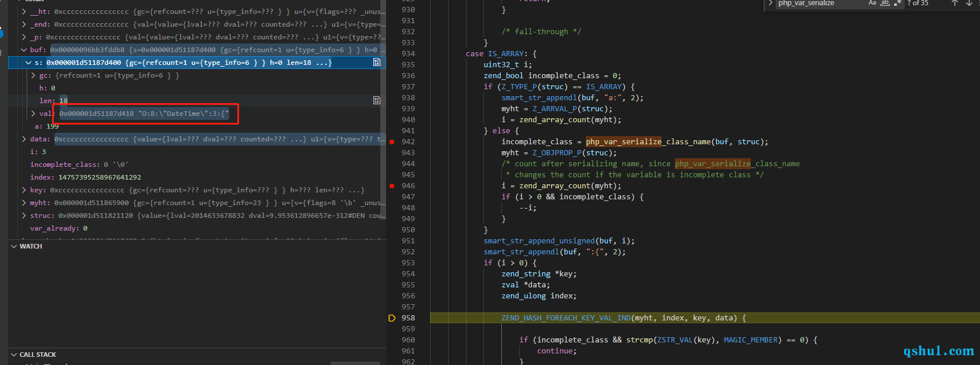Image resolution: width=980 pixels, height=365 pixels.
Task: Click 'continue;' on line 961
Action: pyautogui.click(x=557, y=351)
